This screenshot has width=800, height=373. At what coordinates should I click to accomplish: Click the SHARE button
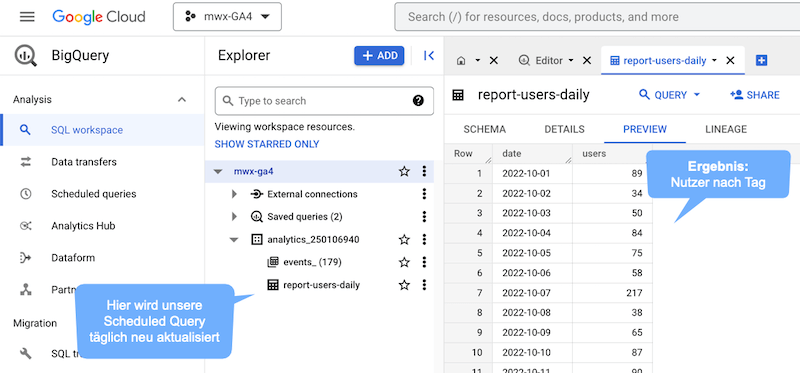coord(755,95)
